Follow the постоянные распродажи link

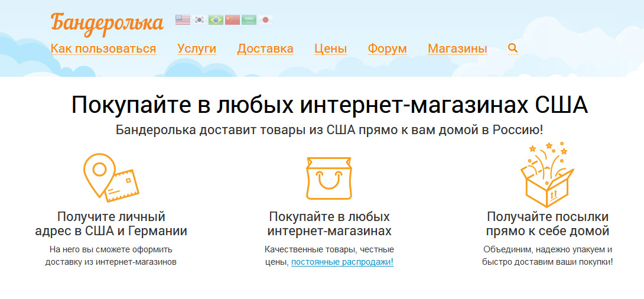point(342,262)
